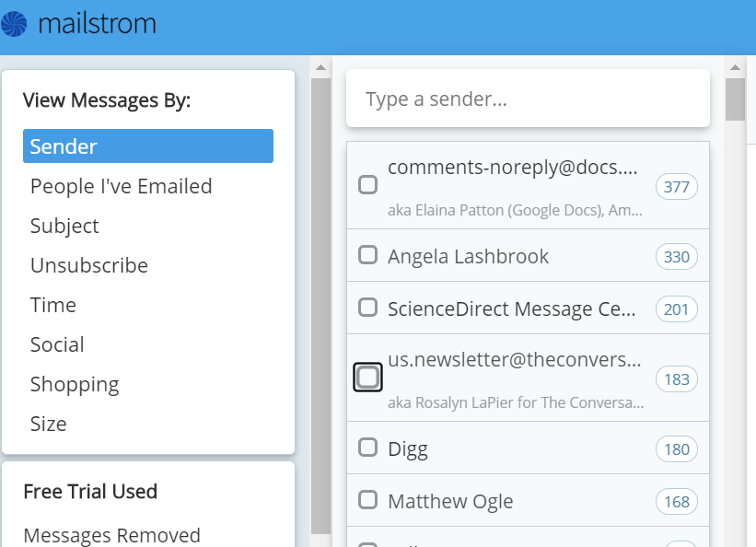Click the left sidebar scrollbar thumb
This screenshot has width=756, height=547.
(320, 306)
